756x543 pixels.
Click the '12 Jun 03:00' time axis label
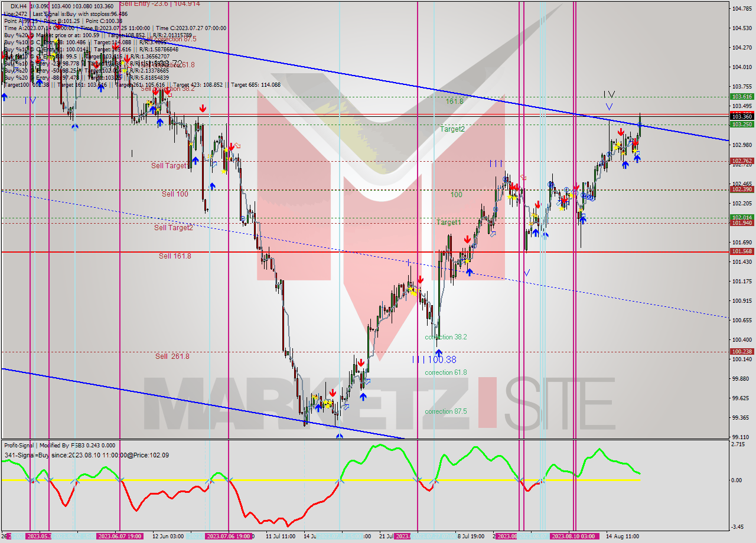[168, 537]
